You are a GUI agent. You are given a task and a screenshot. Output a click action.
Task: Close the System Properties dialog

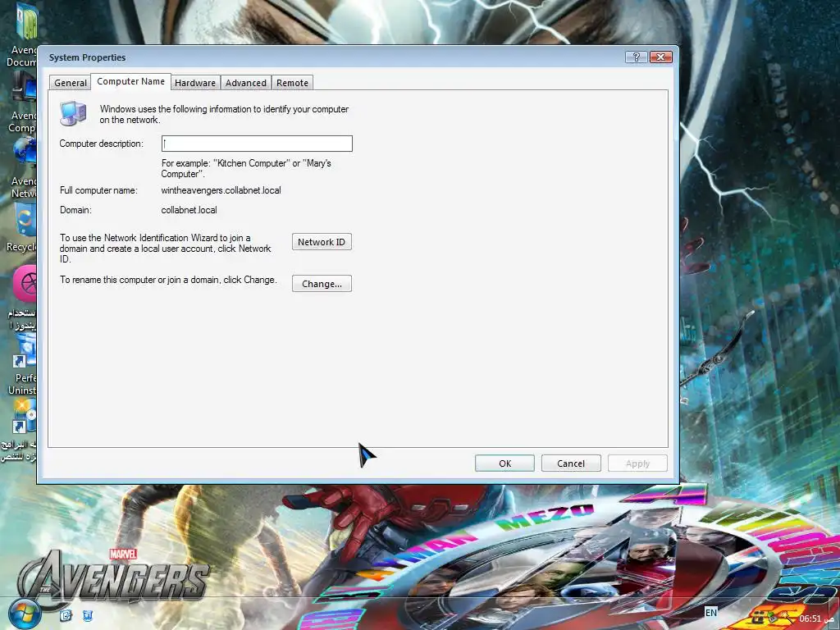(x=660, y=57)
